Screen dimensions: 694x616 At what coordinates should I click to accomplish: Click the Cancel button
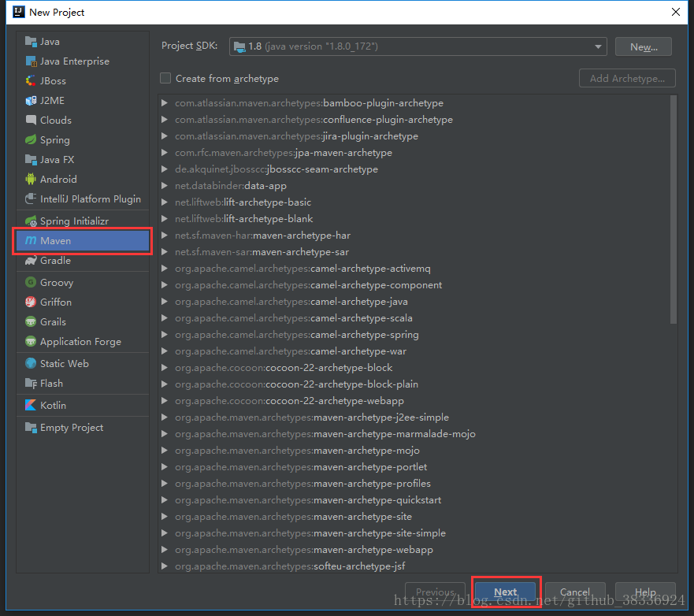tap(575, 592)
